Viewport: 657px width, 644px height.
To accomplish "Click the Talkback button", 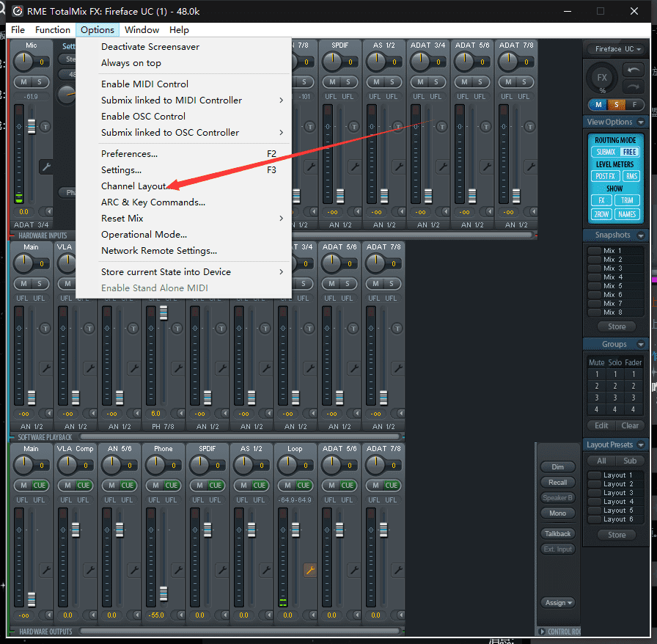I will [x=558, y=534].
